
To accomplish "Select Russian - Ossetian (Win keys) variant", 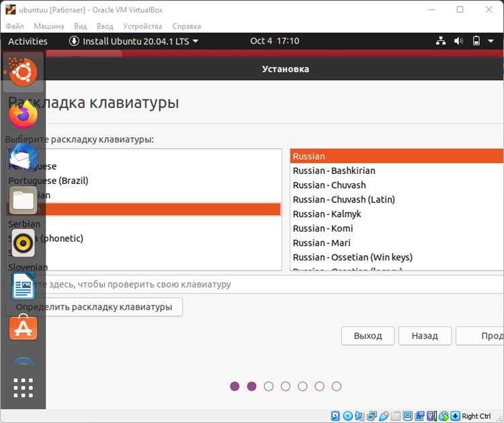I will click(x=397, y=257).
